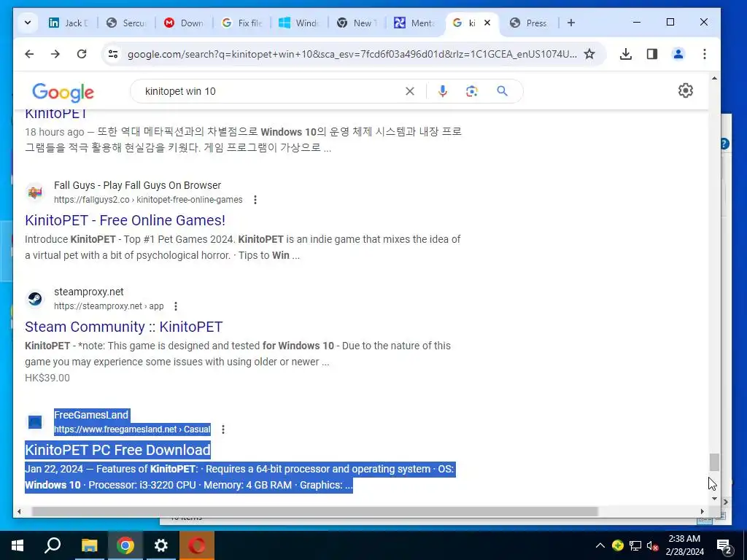Click blue help icon in background window
Viewport: 747px width, 560px height.
pyautogui.click(x=724, y=144)
